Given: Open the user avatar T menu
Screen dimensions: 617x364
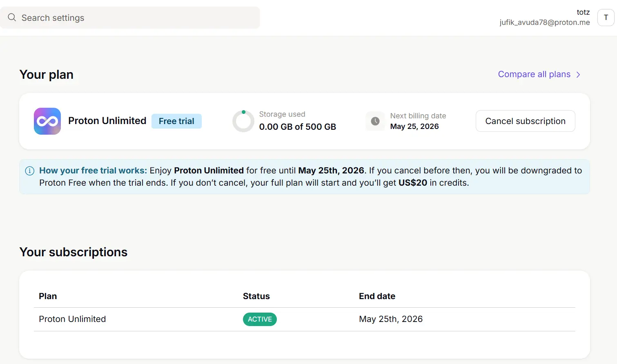Looking at the screenshot, I should (x=606, y=18).
